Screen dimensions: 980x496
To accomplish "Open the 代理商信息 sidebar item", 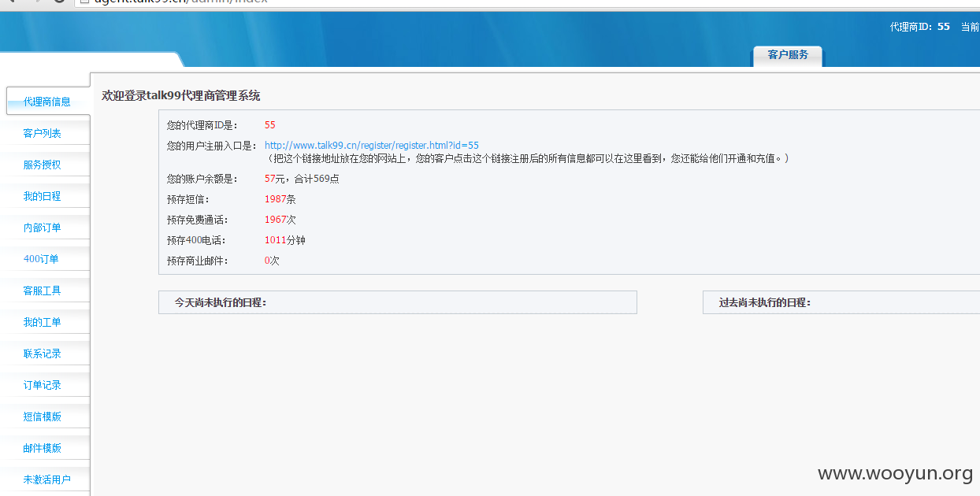I will click(47, 102).
